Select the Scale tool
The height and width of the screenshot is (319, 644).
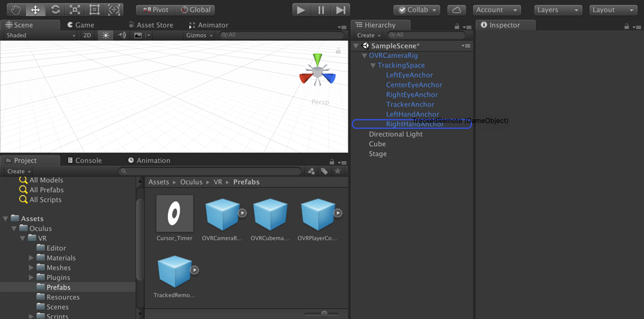74,10
